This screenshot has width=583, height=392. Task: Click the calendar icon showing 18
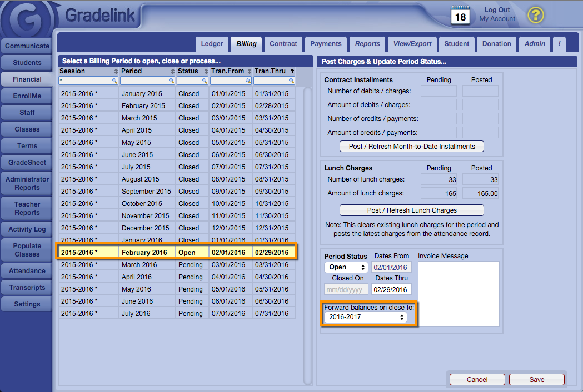(460, 15)
